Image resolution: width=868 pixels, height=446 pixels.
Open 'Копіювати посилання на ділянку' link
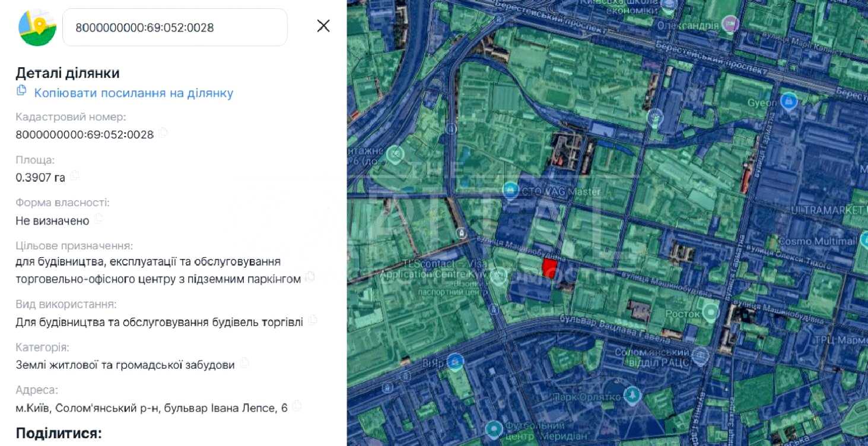(x=133, y=93)
